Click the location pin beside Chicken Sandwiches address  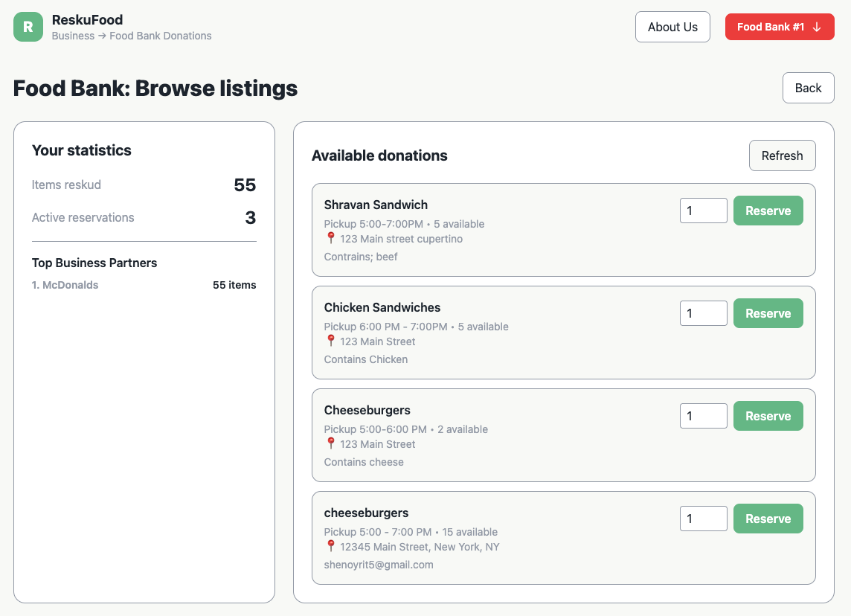tap(331, 341)
